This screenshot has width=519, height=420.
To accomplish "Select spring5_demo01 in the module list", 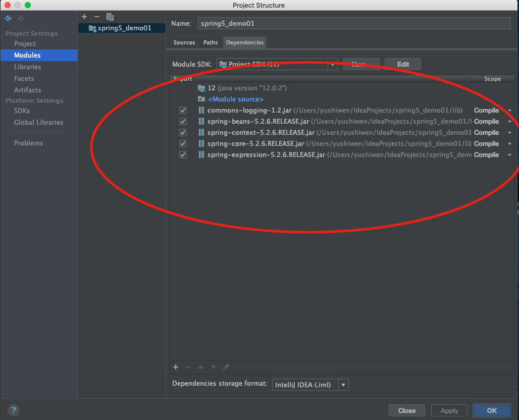I will coord(122,28).
